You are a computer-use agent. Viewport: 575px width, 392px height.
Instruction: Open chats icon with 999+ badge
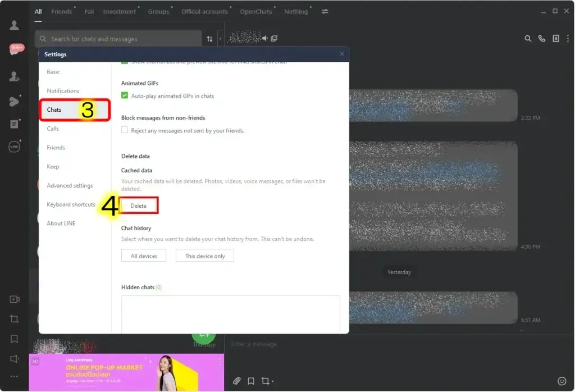coord(16,49)
